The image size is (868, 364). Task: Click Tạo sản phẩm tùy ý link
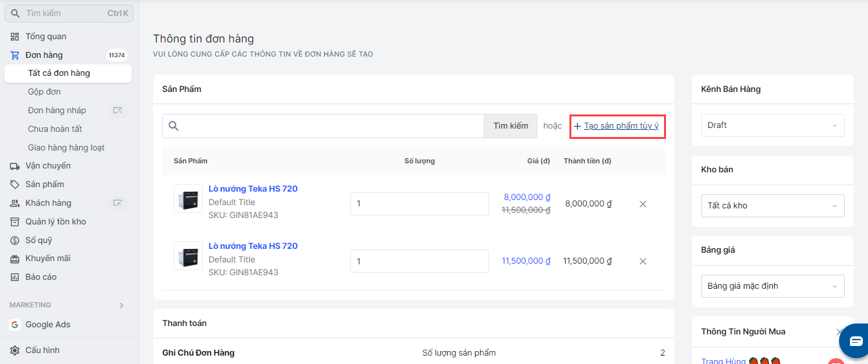point(621,126)
